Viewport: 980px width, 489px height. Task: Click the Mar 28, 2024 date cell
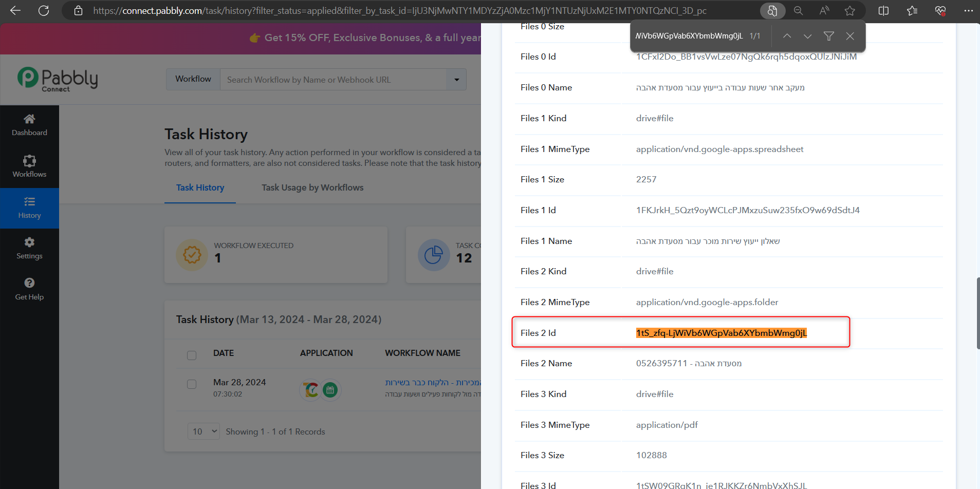click(239, 382)
